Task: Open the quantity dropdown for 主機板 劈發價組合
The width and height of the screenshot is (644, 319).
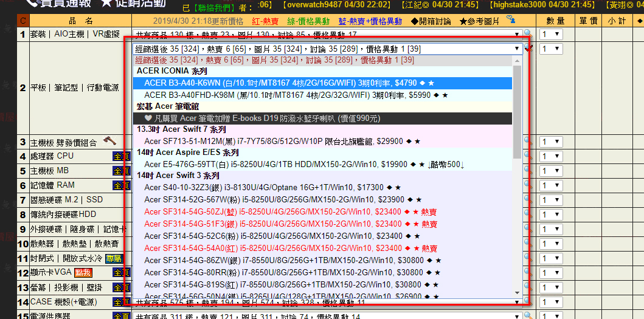Action: point(551,142)
